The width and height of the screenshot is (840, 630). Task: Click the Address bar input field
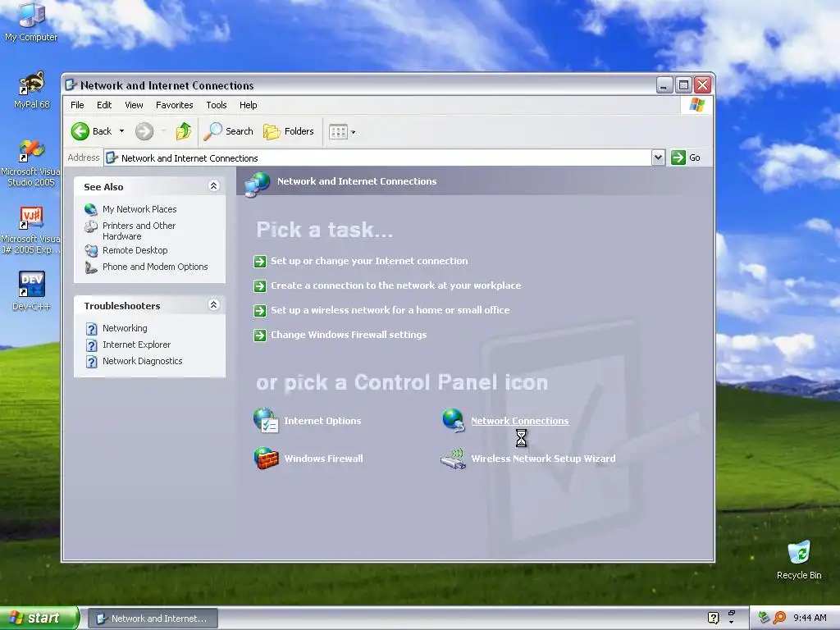tap(377, 158)
